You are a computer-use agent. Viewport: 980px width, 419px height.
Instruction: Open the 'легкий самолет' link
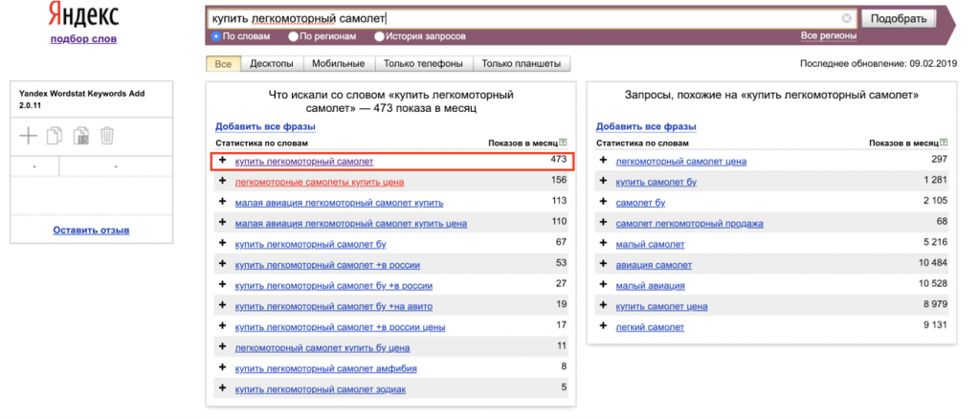(650, 327)
